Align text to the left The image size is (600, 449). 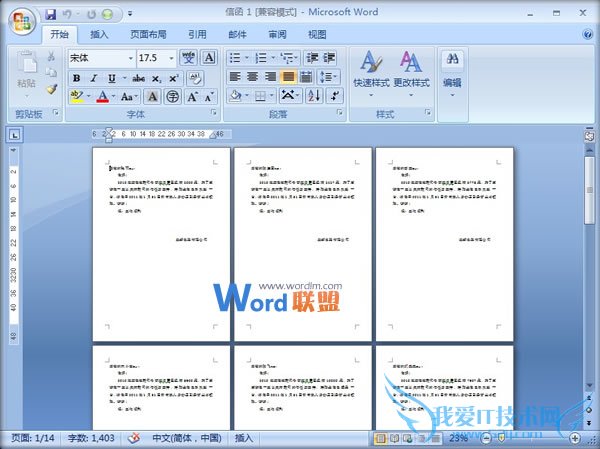(x=235, y=77)
